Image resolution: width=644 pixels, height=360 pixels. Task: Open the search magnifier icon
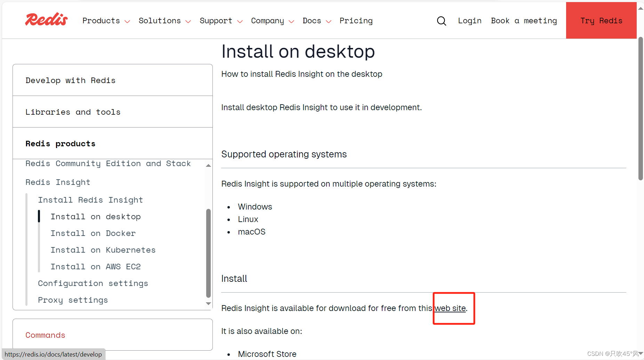coord(441,21)
